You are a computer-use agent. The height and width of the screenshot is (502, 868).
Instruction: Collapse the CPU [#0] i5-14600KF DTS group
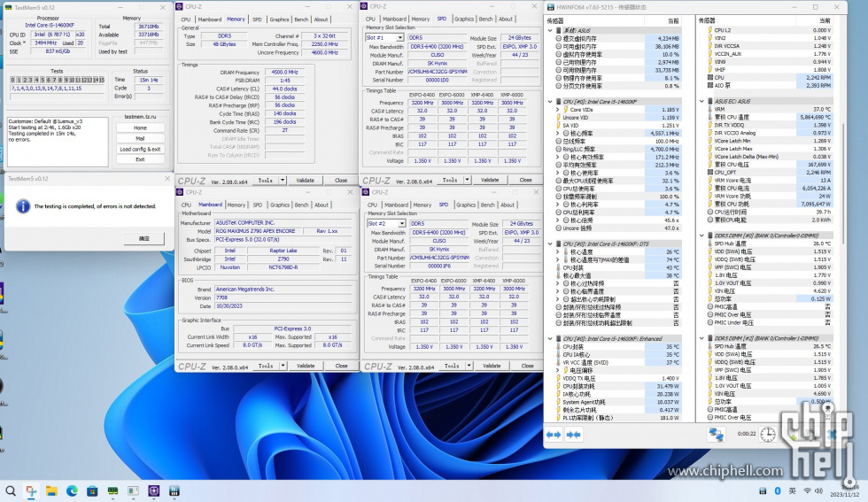550,243
